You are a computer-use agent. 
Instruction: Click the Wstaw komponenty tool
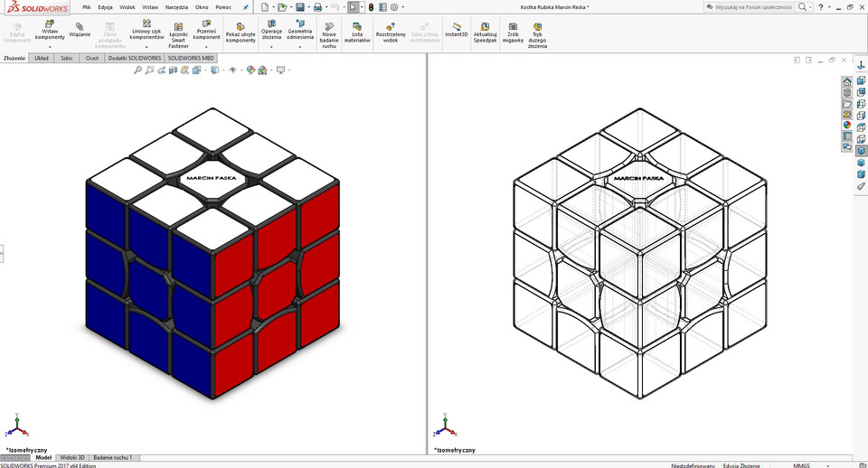point(50,31)
